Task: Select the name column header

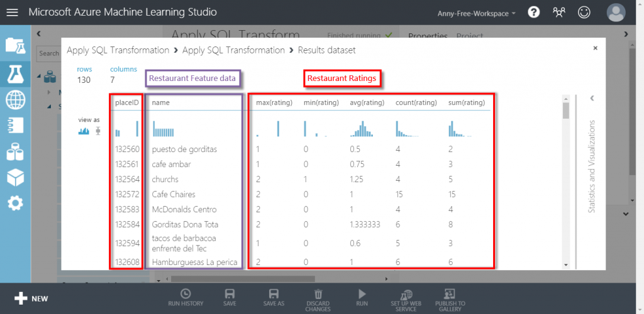Action: pyautogui.click(x=160, y=102)
